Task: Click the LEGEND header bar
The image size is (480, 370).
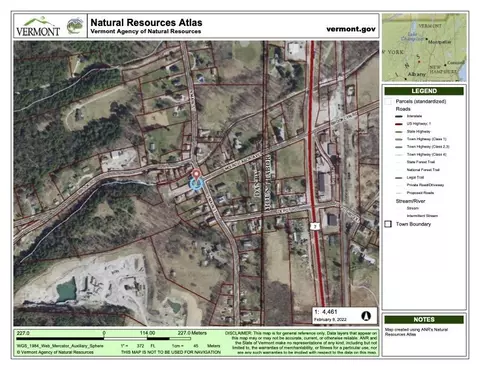Action: 424,91
